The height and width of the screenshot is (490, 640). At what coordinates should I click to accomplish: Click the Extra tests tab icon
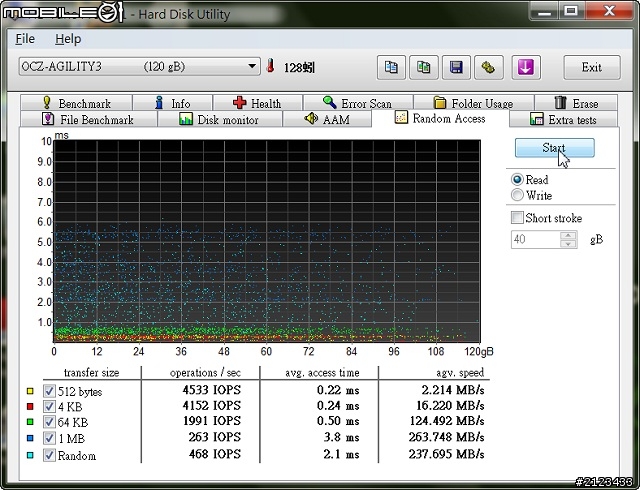pyautogui.click(x=536, y=119)
